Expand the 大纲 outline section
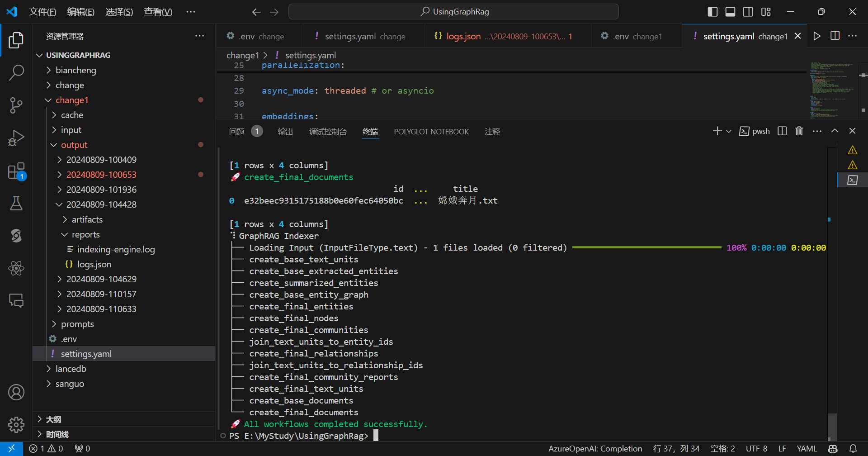The height and width of the screenshot is (456, 868). [124, 419]
